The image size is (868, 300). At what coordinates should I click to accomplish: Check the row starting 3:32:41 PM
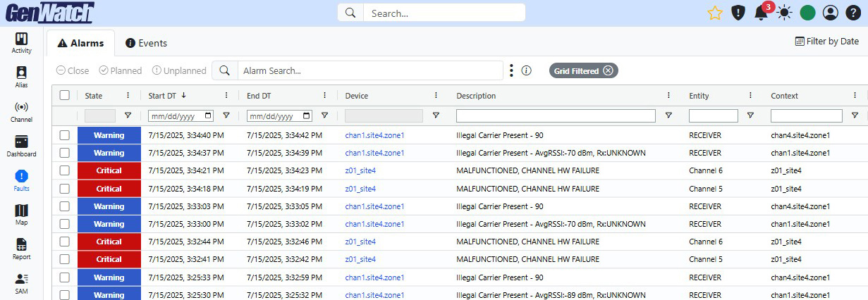coord(65,259)
